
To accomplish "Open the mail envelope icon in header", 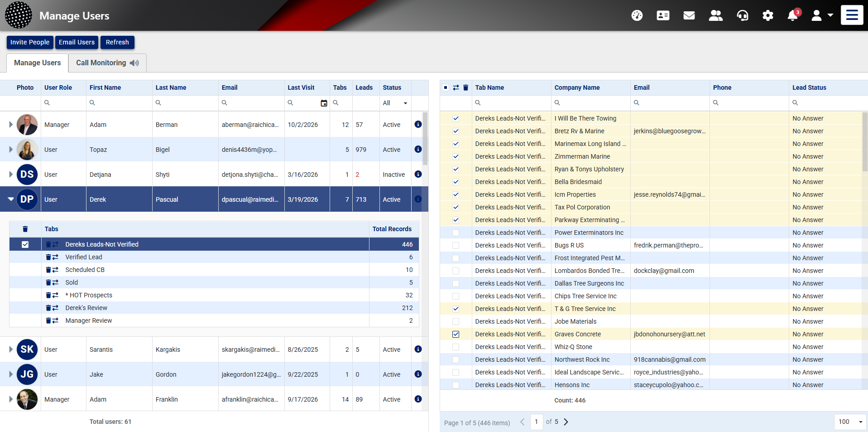I will (x=689, y=15).
